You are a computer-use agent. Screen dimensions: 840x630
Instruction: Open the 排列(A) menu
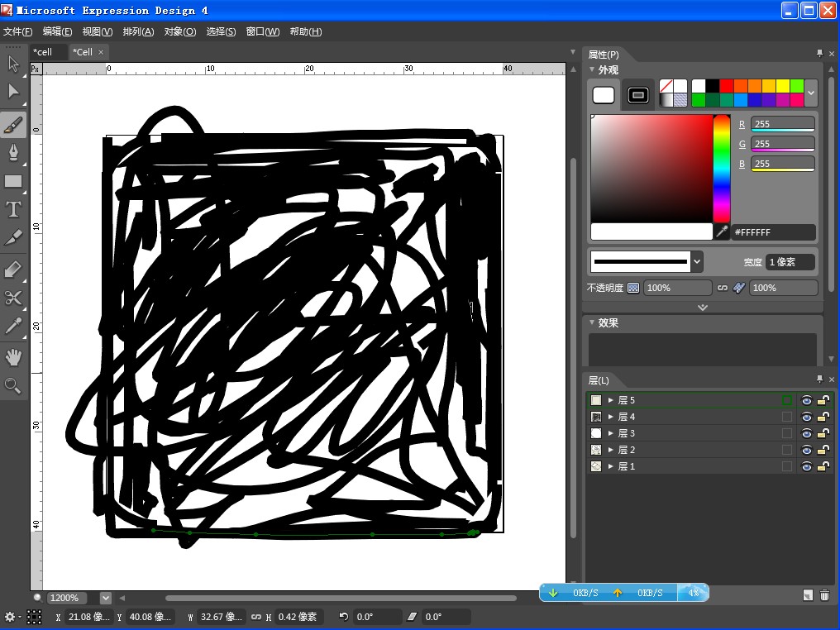[138, 31]
